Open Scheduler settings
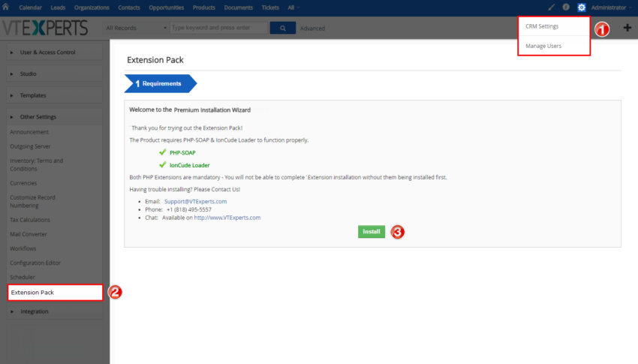Image resolution: width=638 pixels, height=364 pixels. [x=23, y=278]
